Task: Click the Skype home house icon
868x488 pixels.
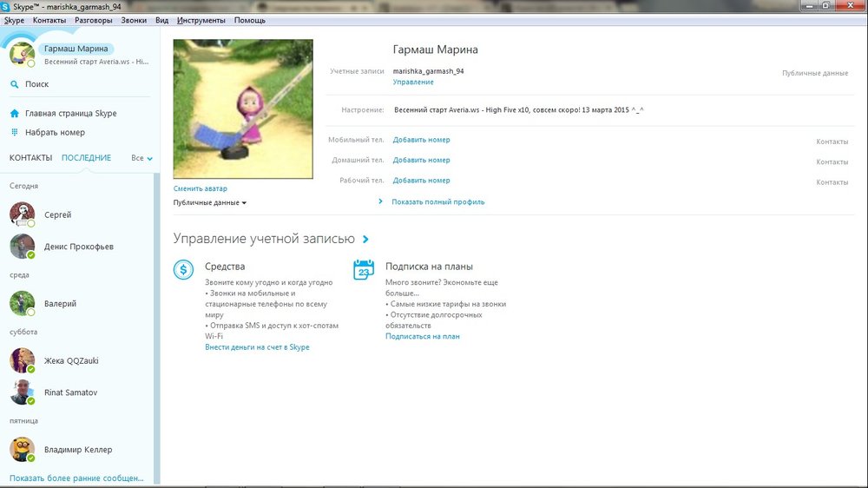Action: pos(15,113)
